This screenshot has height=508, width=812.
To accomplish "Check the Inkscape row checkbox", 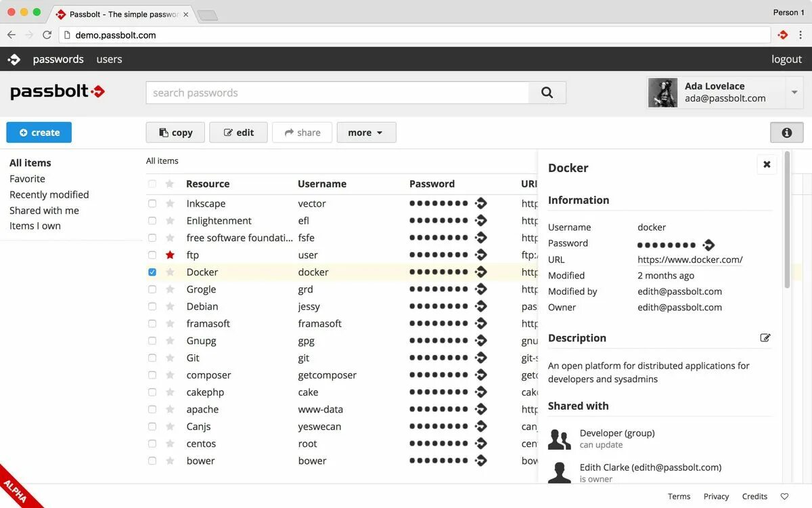I will 152,203.
